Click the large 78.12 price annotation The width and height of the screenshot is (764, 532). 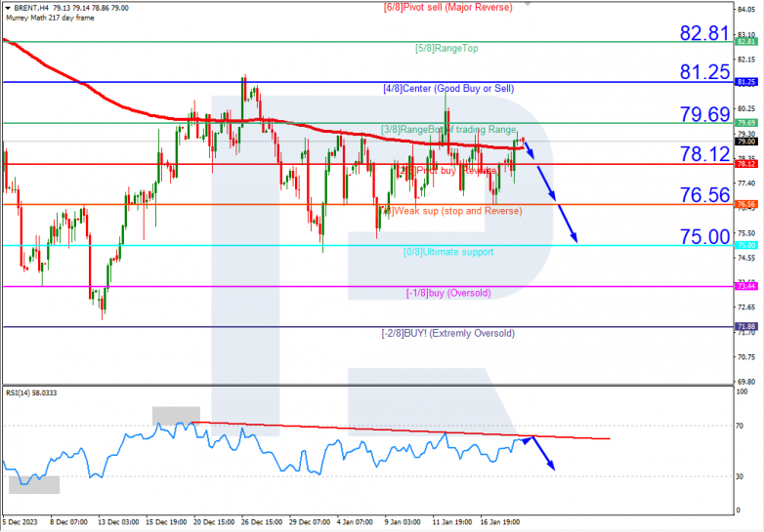pyautogui.click(x=704, y=154)
